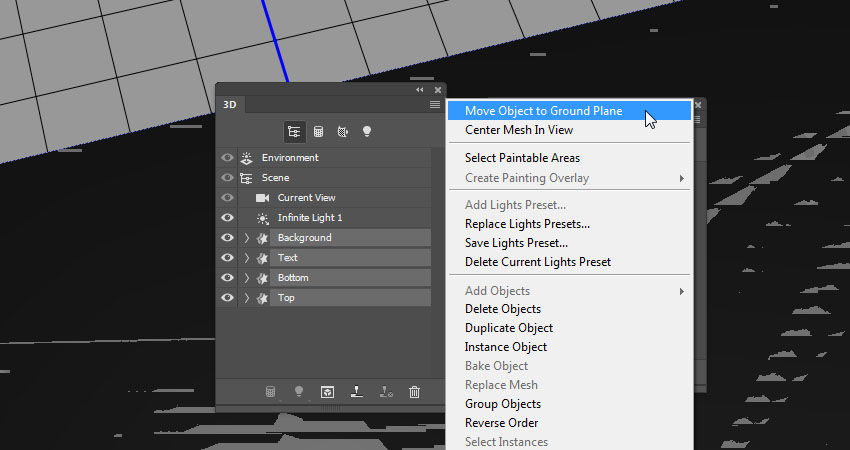This screenshot has width=850, height=450.
Task: Click the camera icon beside Current View
Action: [262, 198]
